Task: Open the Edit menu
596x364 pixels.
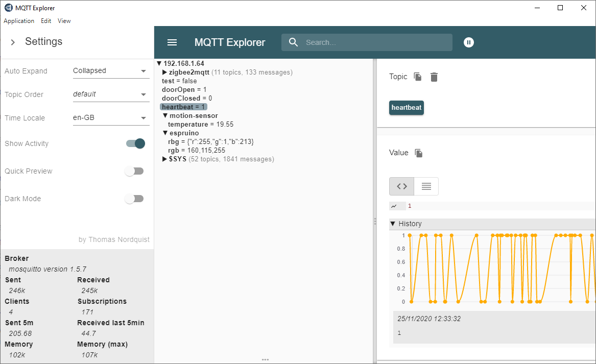Action: click(x=46, y=21)
